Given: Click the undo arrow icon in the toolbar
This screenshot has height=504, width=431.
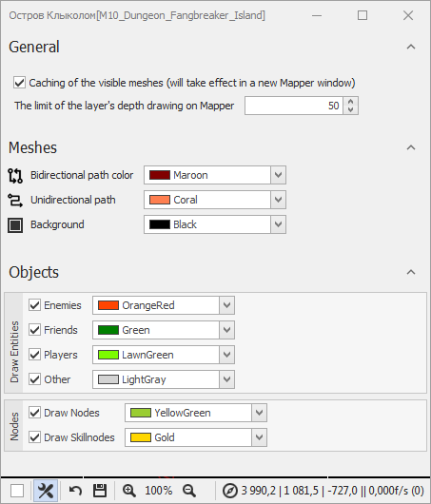Looking at the screenshot, I should (75, 491).
